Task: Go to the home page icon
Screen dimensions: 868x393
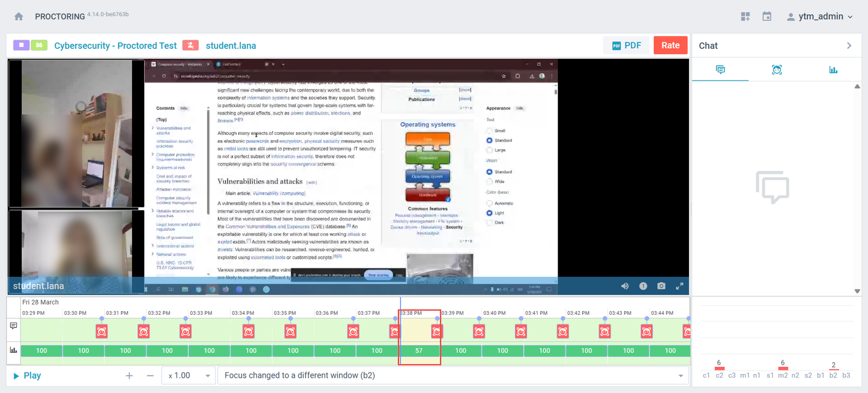Action: (18, 16)
